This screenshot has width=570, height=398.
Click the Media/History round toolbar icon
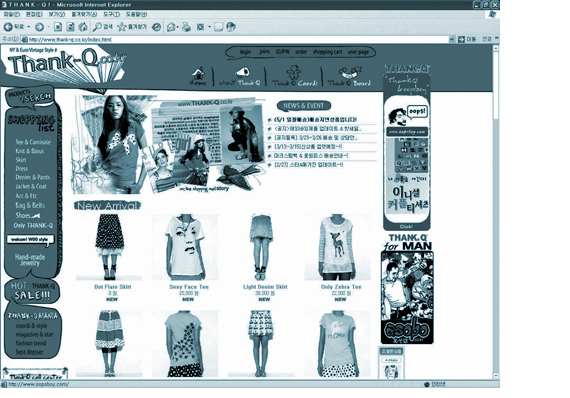point(156,27)
